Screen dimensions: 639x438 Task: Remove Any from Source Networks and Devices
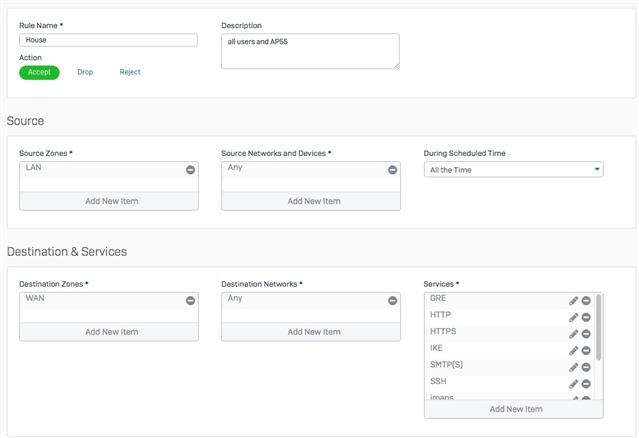pos(392,170)
